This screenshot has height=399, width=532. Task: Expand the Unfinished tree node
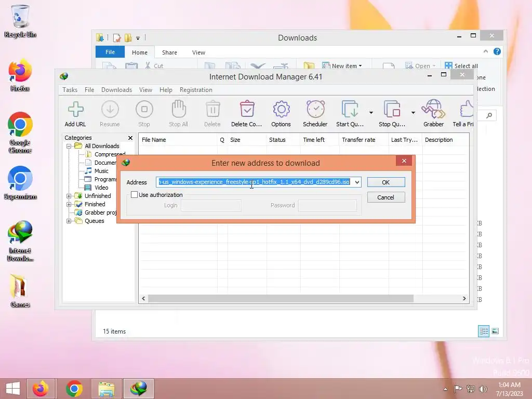pos(69,196)
